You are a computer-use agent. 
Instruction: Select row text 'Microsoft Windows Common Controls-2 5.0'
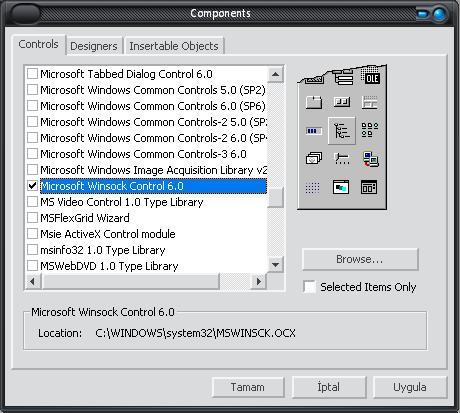pos(153,122)
